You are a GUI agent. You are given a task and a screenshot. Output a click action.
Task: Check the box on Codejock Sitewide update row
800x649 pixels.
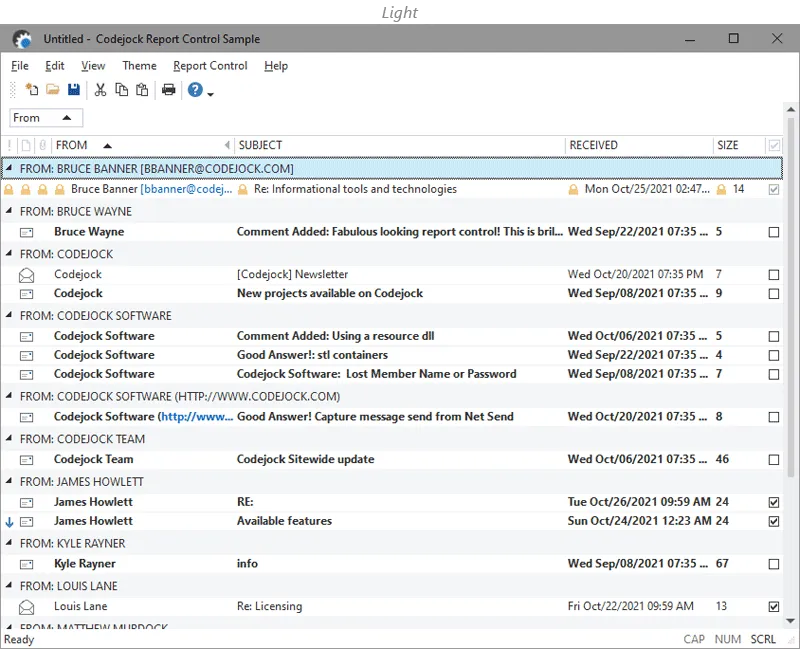(x=773, y=460)
